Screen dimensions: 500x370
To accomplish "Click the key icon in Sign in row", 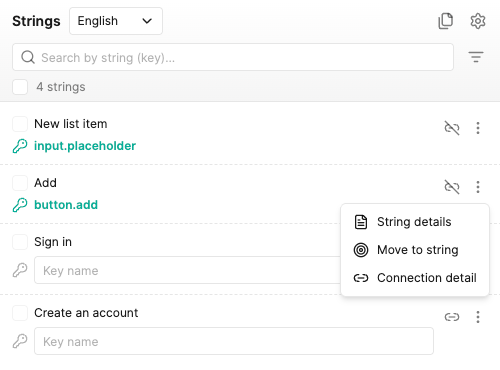I will coord(20,270).
